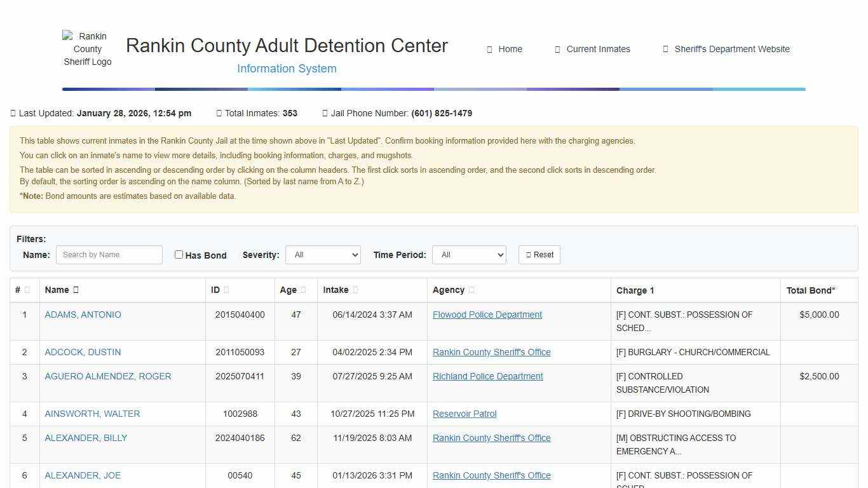This screenshot has width=868, height=488.
Task: Click the sort icon on the Name column
Action: pos(76,290)
